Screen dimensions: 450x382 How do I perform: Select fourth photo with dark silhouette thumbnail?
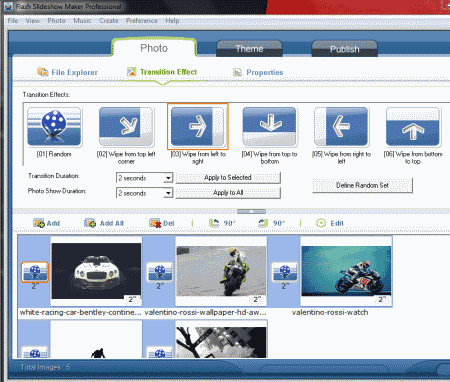96,340
